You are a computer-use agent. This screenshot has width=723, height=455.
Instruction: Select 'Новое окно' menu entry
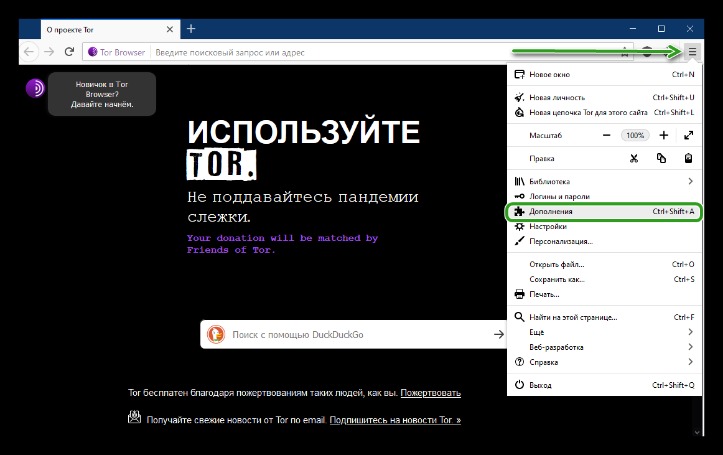tap(604, 74)
